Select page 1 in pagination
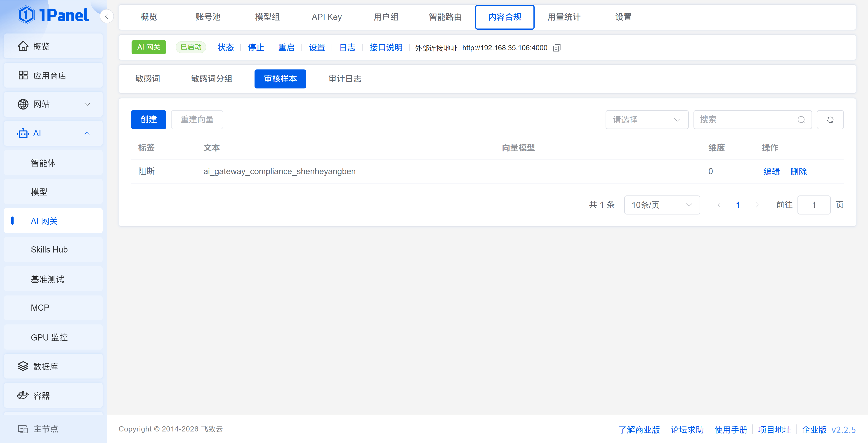 (x=738, y=205)
